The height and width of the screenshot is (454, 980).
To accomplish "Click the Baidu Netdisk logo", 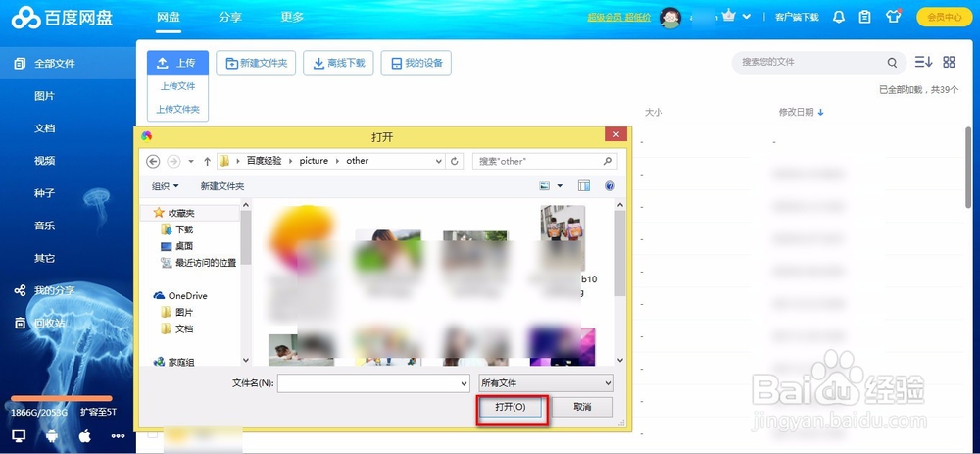I will tap(62, 18).
